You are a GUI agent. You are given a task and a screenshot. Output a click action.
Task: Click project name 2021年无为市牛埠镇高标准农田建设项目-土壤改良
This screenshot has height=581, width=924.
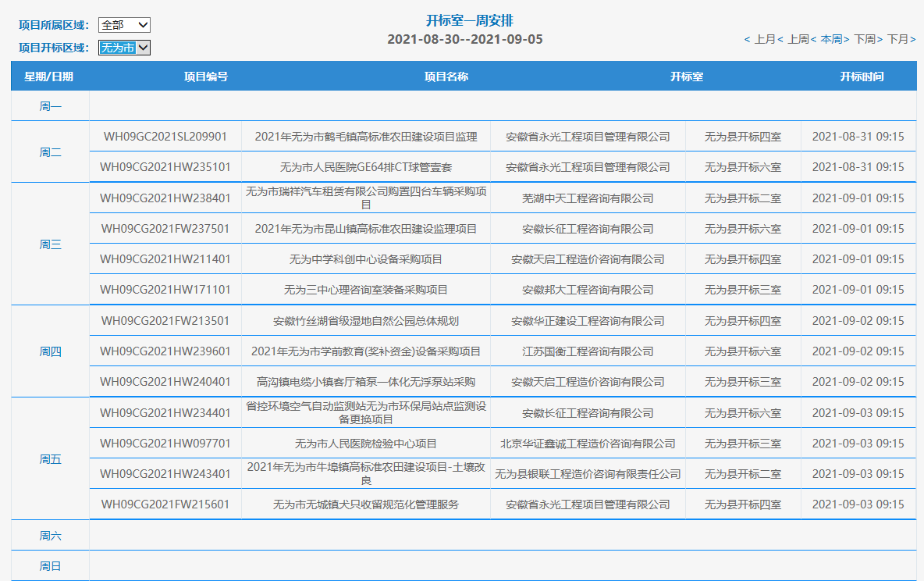point(366,474)
